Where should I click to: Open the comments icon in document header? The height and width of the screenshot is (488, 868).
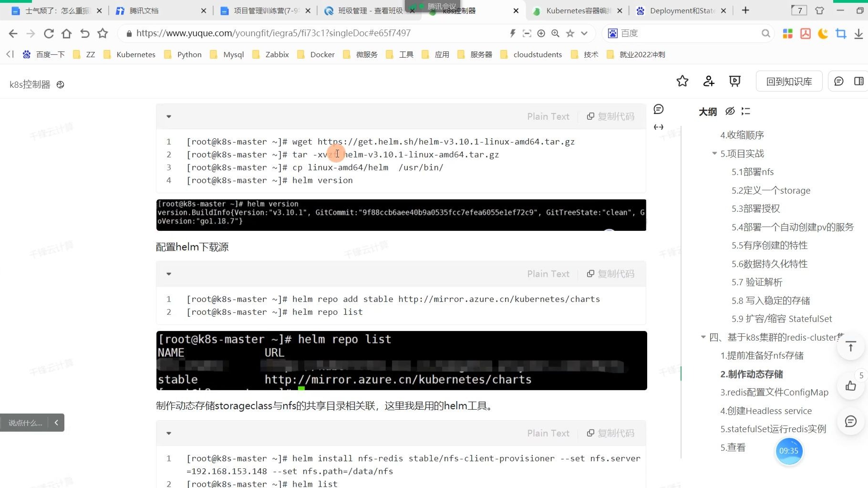pos(839,81)
